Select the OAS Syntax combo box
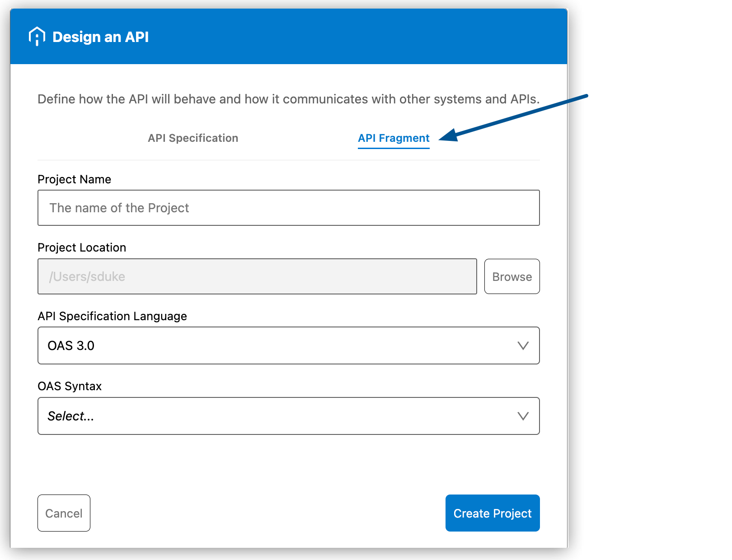 [289, 416]
